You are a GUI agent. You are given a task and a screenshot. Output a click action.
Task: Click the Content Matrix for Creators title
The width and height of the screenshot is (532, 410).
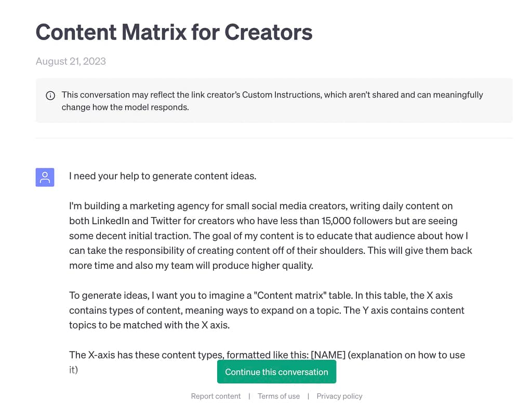point(174,32)
